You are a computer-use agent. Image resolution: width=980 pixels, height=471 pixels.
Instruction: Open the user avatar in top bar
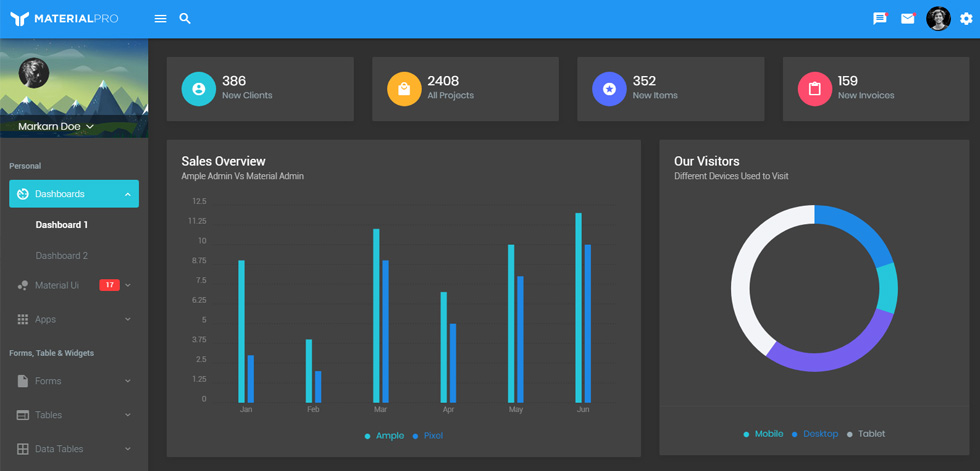click(938, 19)
